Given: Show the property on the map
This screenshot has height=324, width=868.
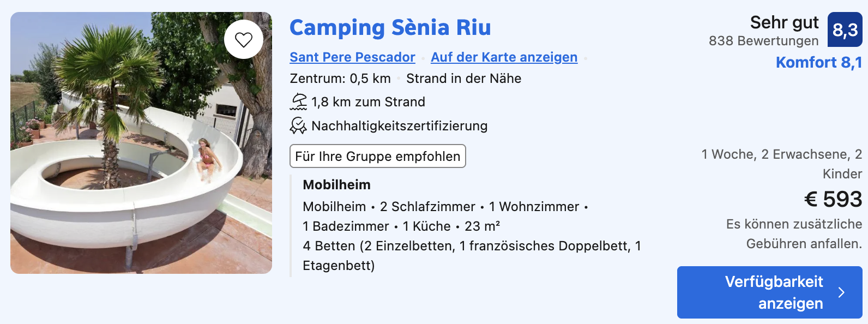Looking at the screenshot, I should click(504, 57).
